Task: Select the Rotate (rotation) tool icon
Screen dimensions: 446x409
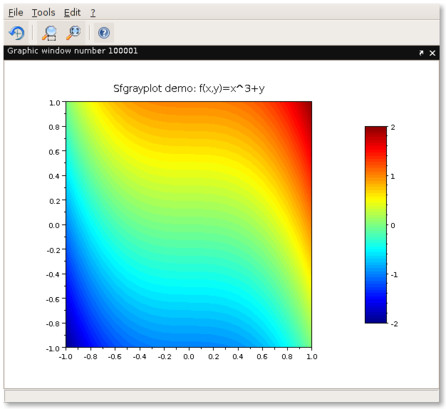Action: click(17, 33)
